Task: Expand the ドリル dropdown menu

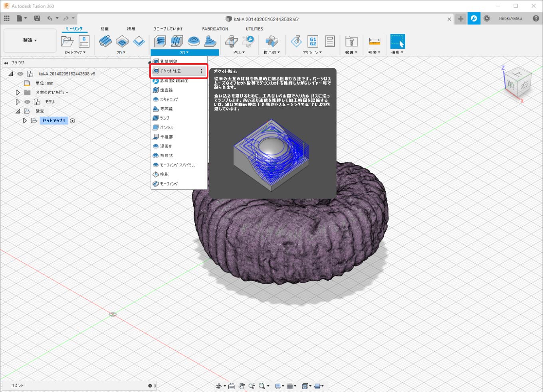Action: [x=239, y=52]
